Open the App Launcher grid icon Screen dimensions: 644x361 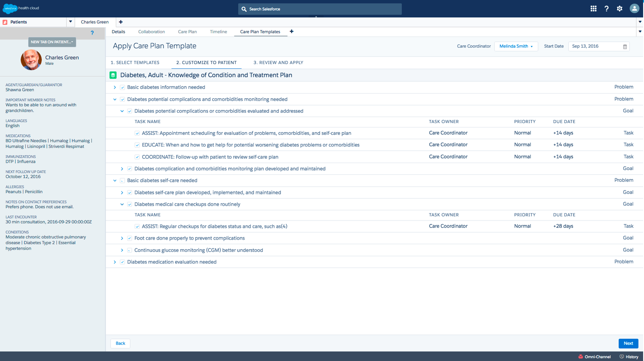593,9
